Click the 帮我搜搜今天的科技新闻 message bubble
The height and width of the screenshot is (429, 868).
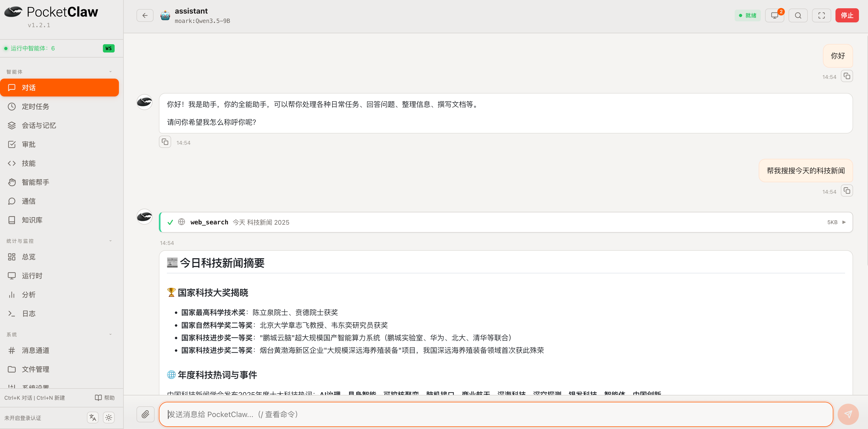pos(806,171)
